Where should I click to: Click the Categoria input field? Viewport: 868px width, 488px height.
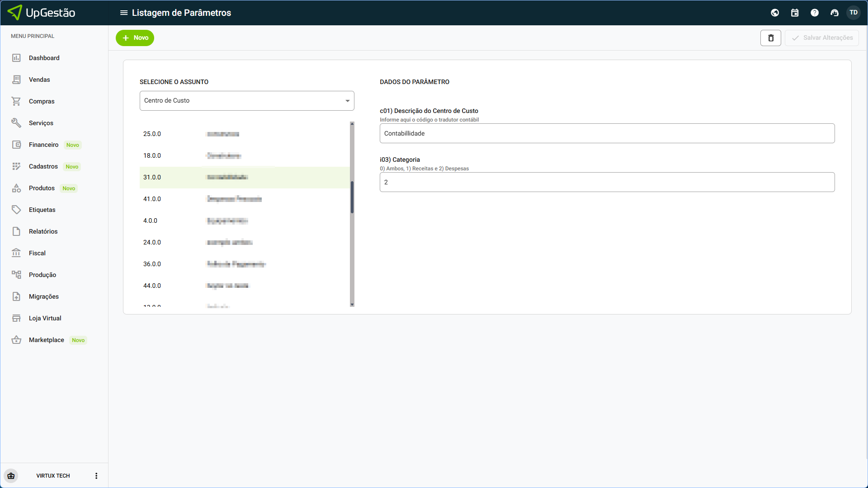pyautogui.click(x=607, y=182)
